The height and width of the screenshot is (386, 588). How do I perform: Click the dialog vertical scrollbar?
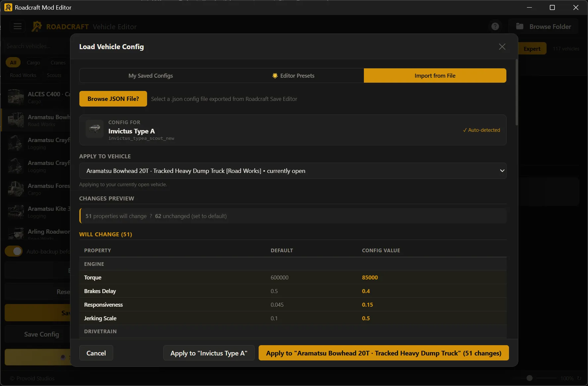coord(516,93)
